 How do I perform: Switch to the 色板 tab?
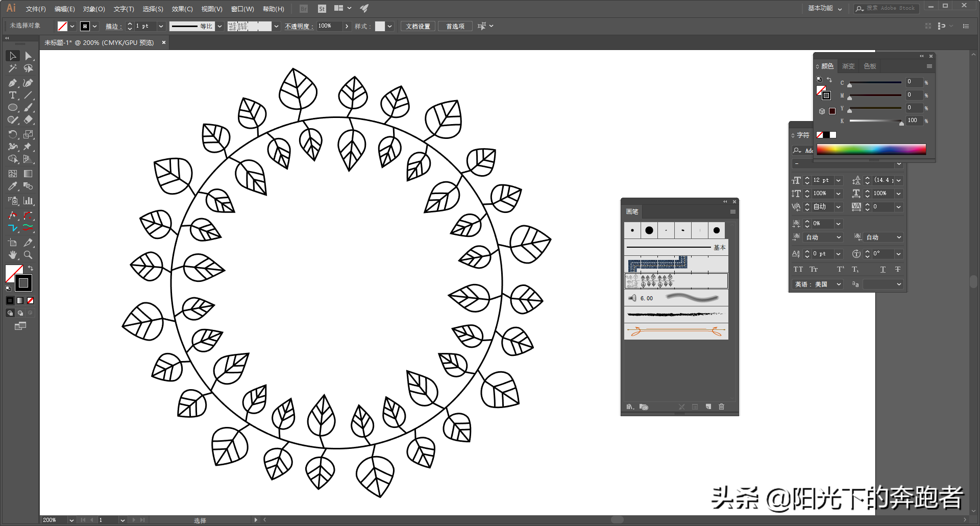pyautogui.click(x=870, y=66)
